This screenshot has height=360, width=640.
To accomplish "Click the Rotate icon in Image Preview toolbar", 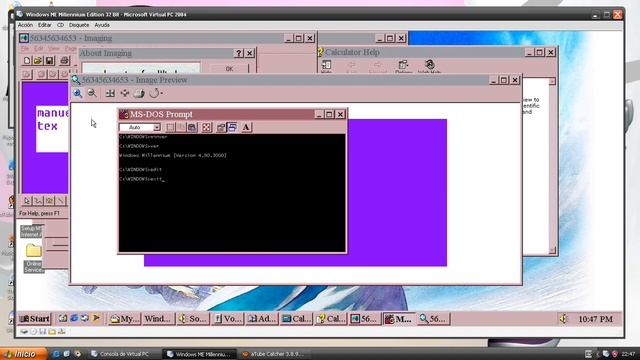I will tap(155, 93).
